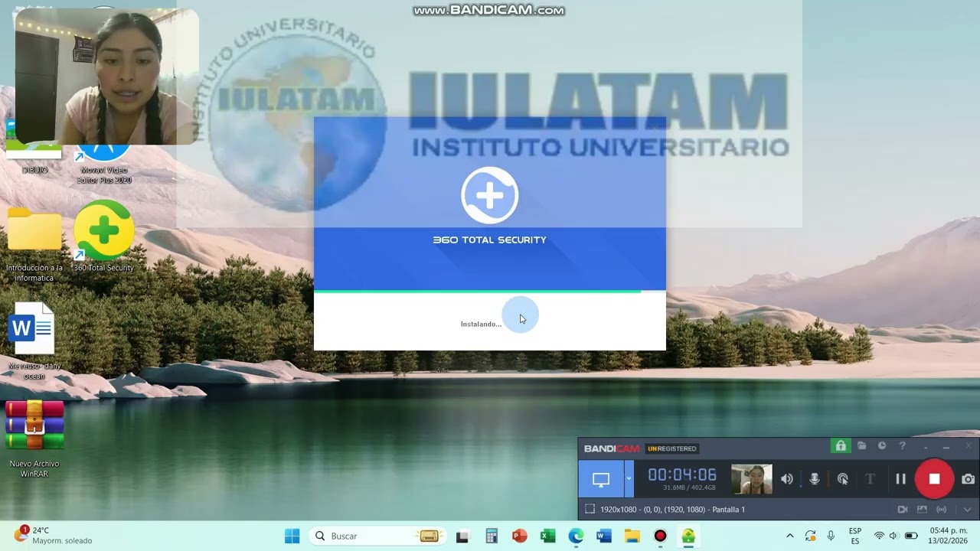Open volume tray speaker icon

tap(893, 536)
